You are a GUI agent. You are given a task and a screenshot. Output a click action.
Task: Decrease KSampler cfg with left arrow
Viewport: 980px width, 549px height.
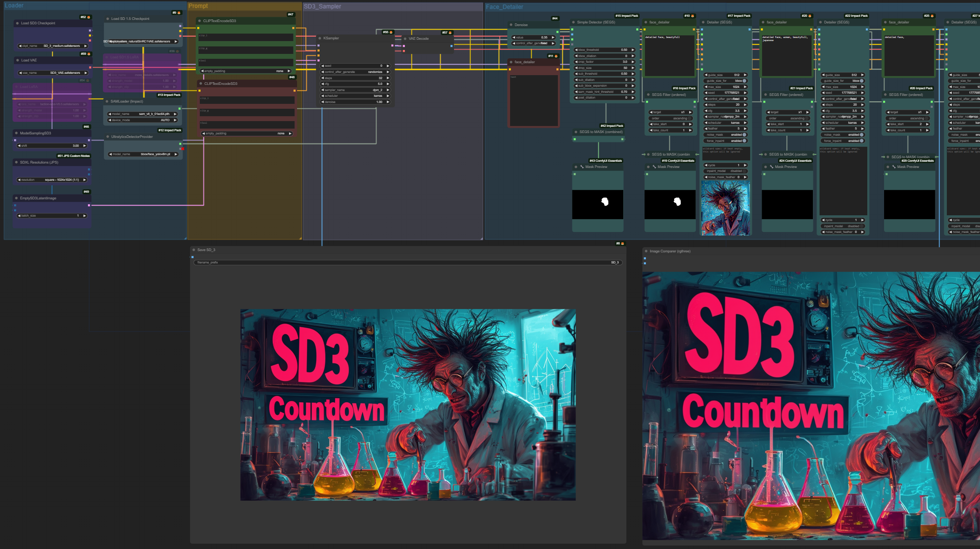[323, 84]
